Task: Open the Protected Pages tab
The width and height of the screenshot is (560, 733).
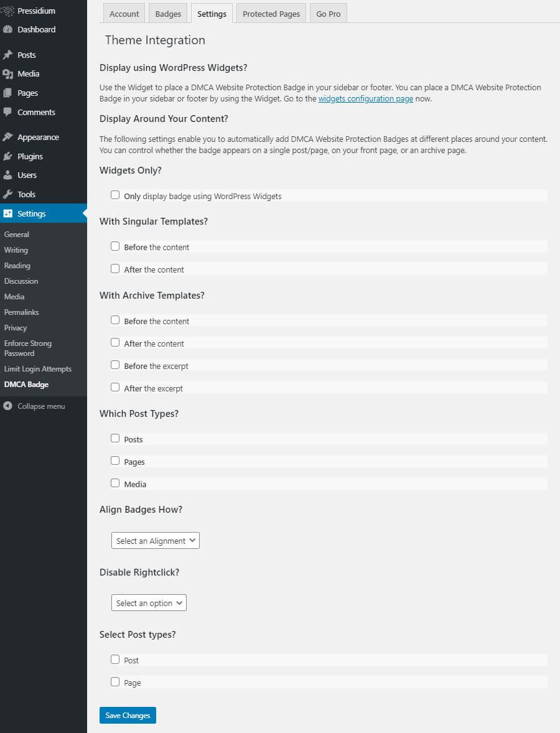Action: tap(271, 14)
